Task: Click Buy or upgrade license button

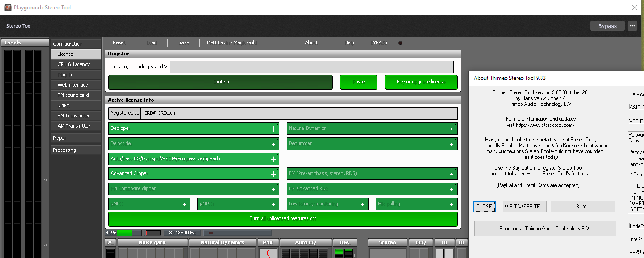Action: (421, 82)
